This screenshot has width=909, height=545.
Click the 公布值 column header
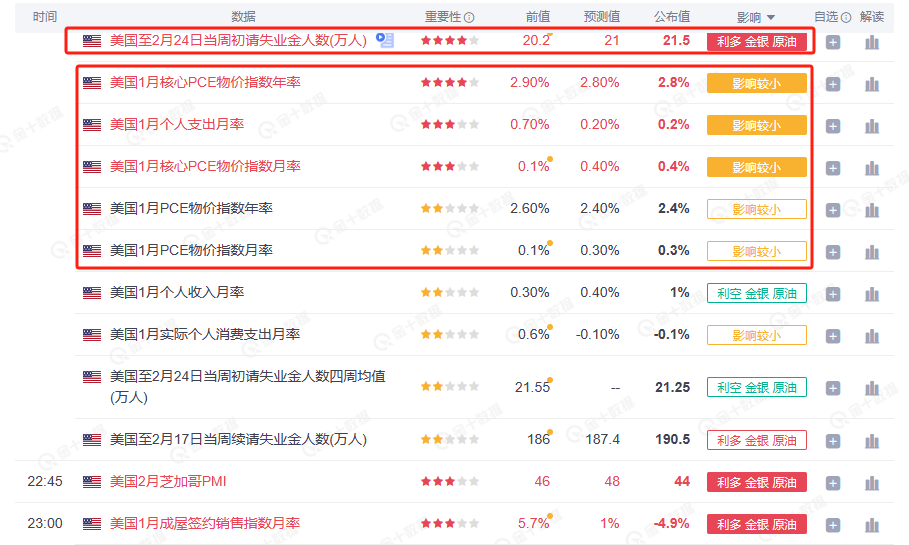point(672,17)
